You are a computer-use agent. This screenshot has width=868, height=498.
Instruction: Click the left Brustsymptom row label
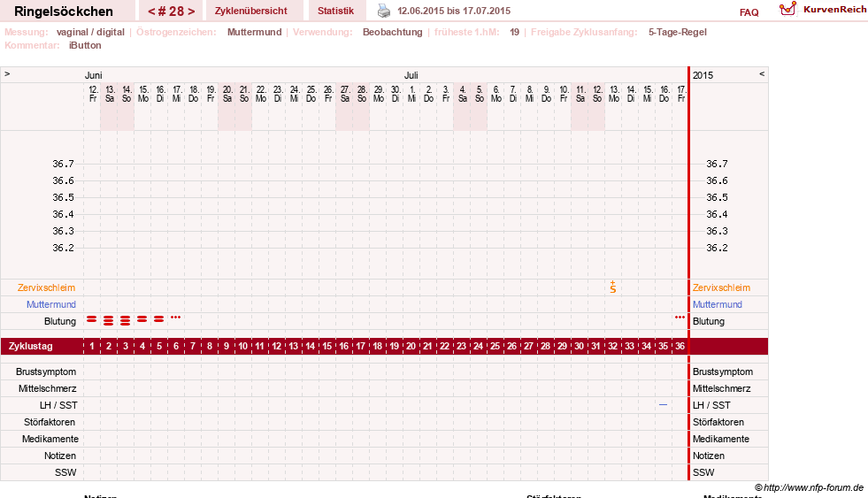tap(46, 372)
